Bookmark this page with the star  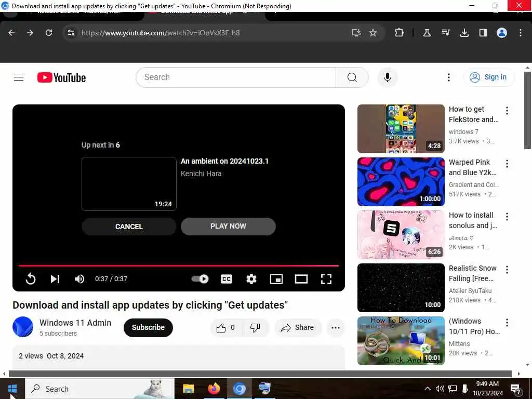[373, 33]
